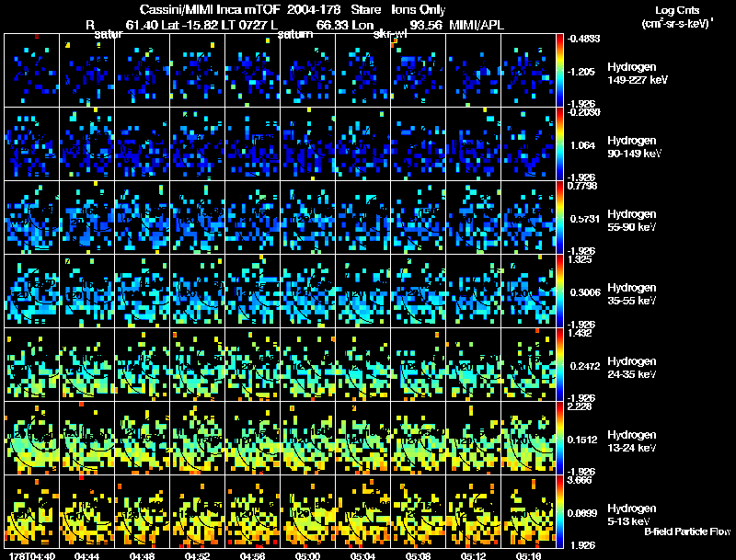Click the '05:08' time label
Screen dimensions: 736x560
(x=419, y=555)
